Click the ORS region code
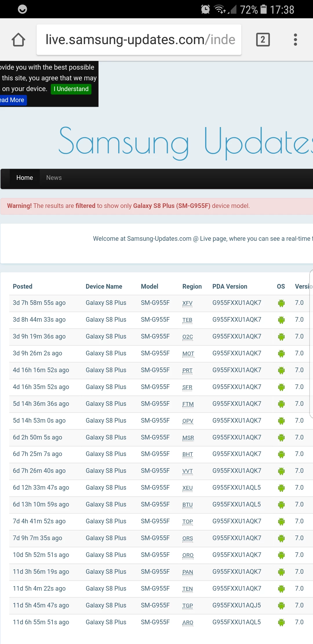The image size is (313, 644). pos(188,538)
